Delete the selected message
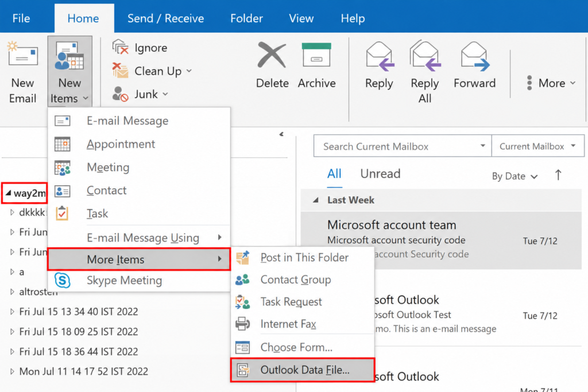The width and height of the screenshot is (588, 392). [272, 65]
